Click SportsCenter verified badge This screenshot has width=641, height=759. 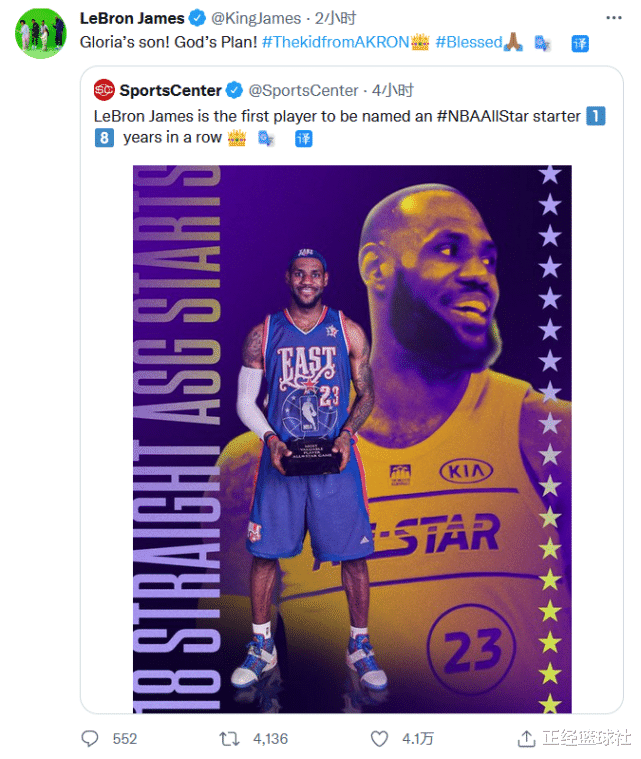[x=234, y=90]
